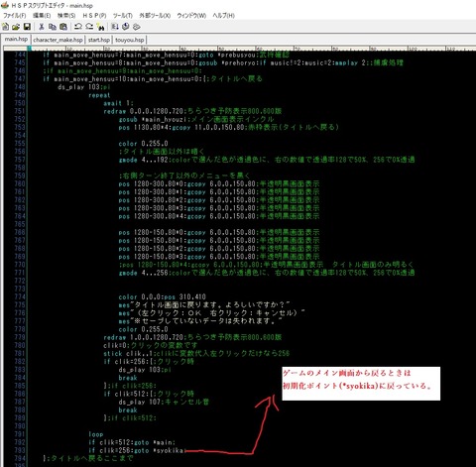Click 'if clik=512:{' on line 786
476x467 pixels.
(128, 394)
